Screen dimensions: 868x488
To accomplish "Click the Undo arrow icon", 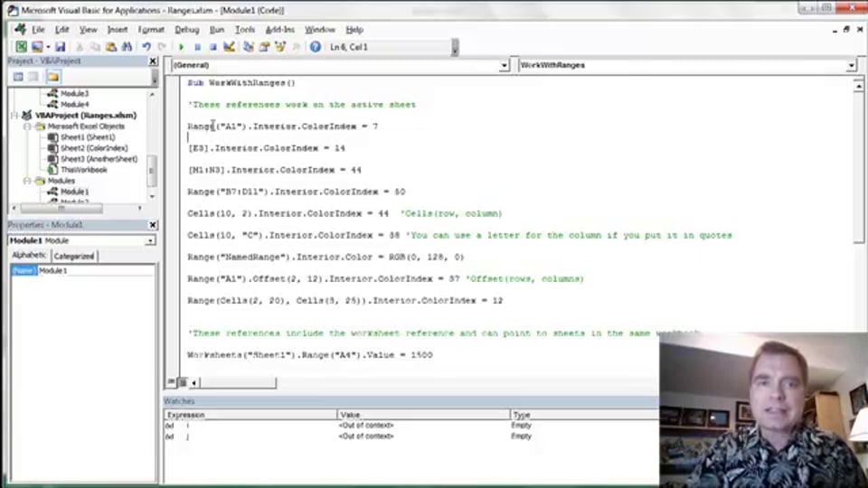I will (146, 47).
